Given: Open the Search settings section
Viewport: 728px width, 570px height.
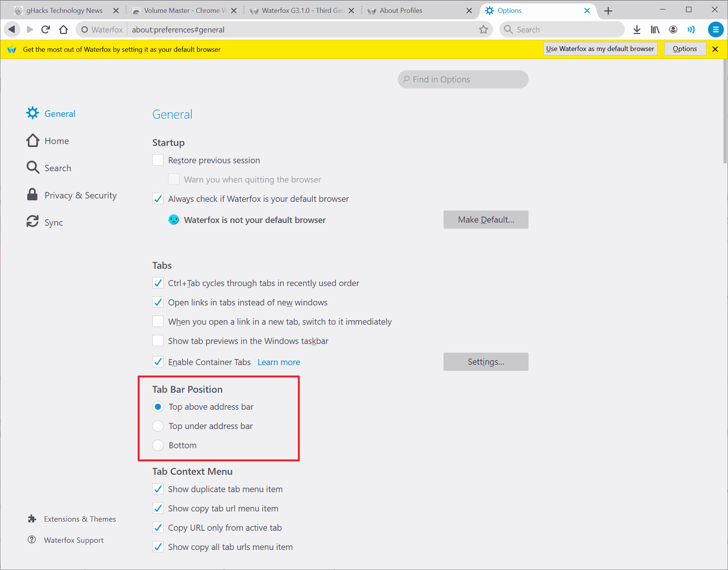Looking at the screenshot, I should pos(58,168).
